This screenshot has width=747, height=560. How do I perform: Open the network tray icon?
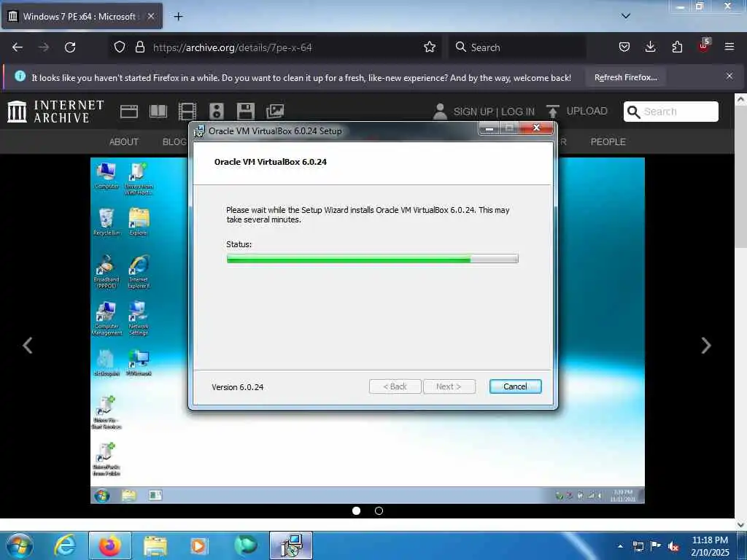pyautogui.click(x=638, y=546)
